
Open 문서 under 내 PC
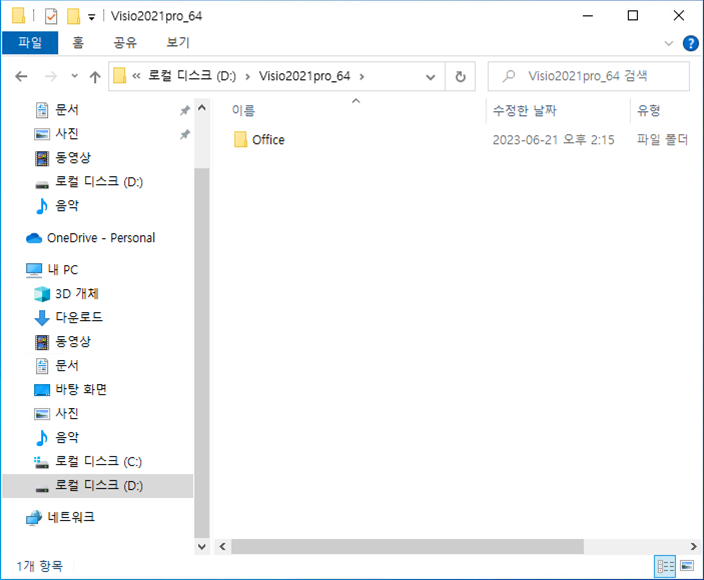tap(57, 366)
